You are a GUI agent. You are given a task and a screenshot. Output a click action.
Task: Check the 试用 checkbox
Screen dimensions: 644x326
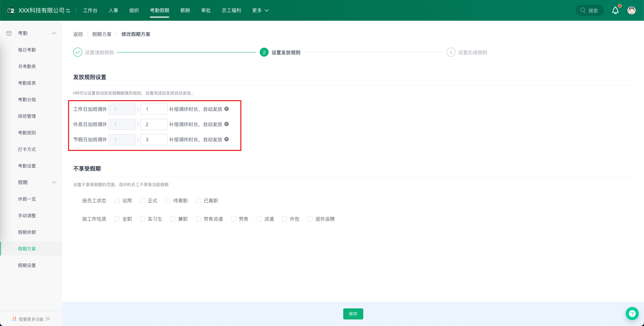(x=117, y=201)
